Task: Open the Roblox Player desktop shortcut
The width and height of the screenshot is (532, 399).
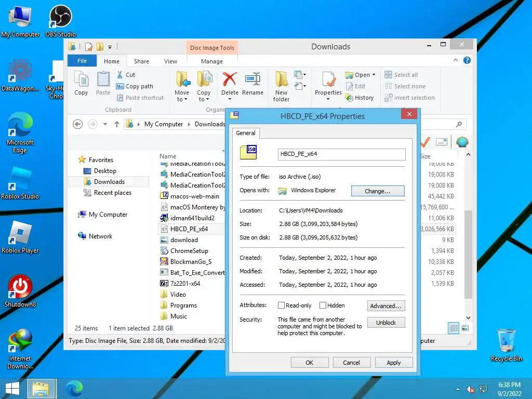Action: (20, 237)
